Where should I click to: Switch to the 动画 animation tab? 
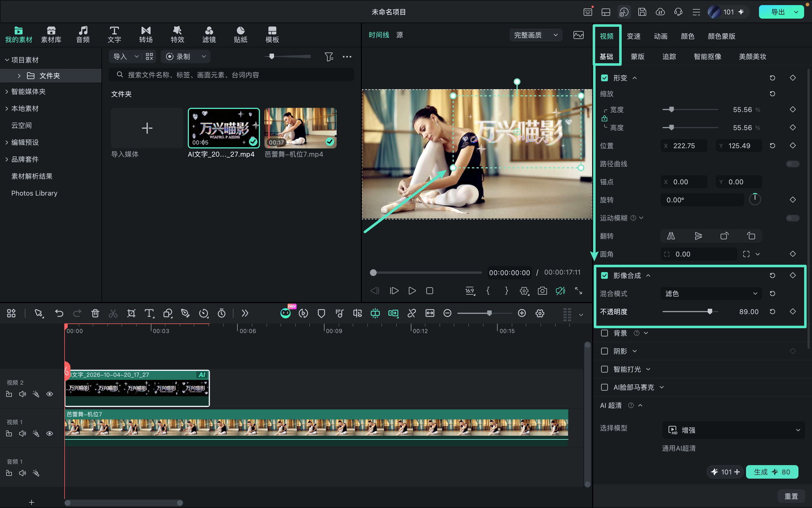point(660,36)
